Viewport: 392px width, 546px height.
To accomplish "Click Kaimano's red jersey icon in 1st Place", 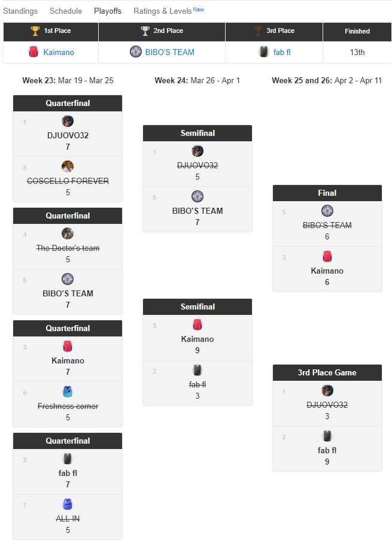I will tap(34, 52).
